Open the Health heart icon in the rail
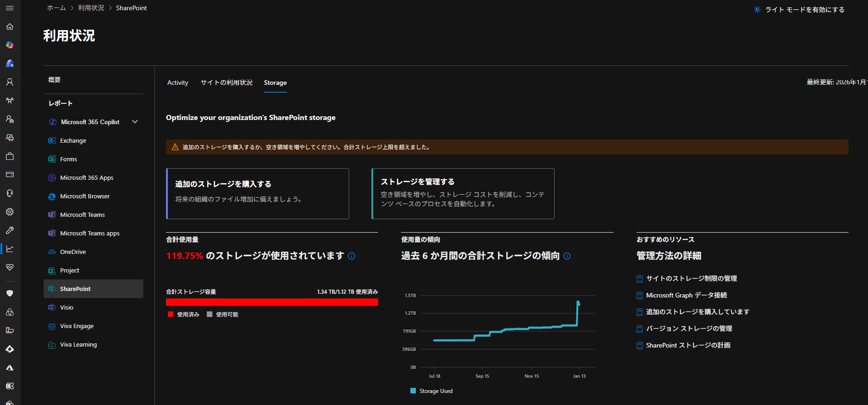 pyautogui.click(x=10, y=267)
